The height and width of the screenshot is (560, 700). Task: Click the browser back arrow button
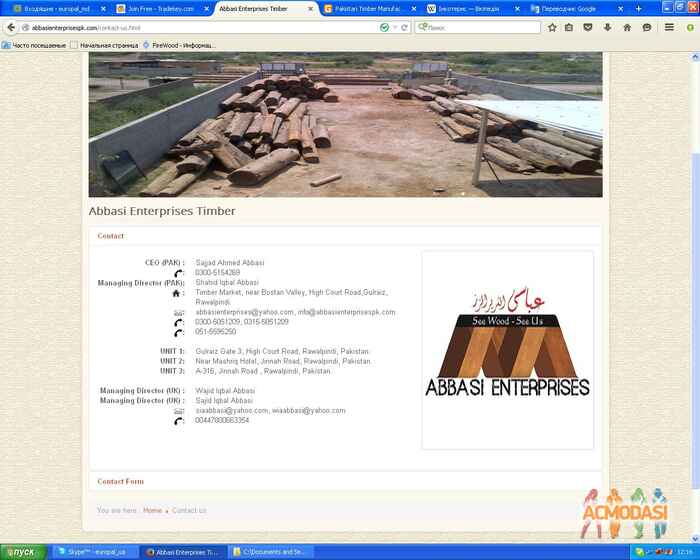click(x=11, y=27)
